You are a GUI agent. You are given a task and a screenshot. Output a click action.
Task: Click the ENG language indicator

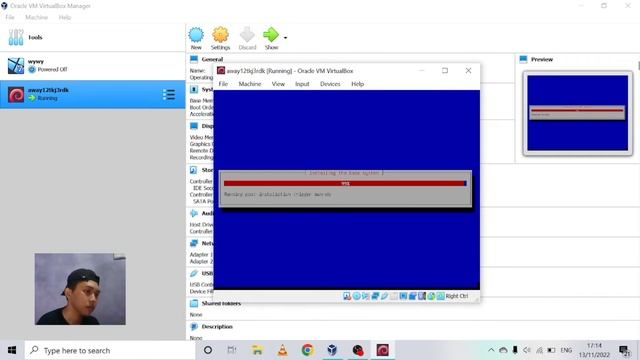click(566, 350)
